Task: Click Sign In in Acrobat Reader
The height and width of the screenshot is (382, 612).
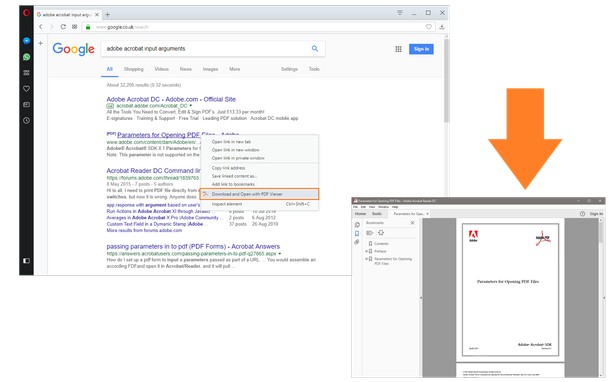Action: 596,214
